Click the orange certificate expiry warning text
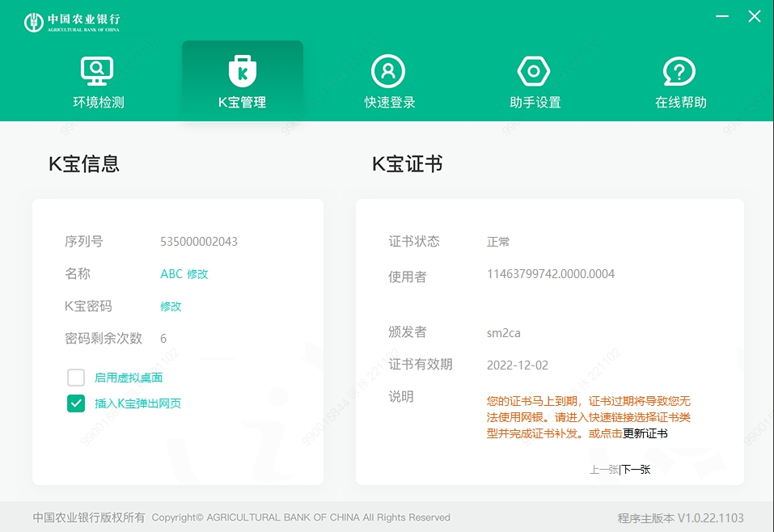Image resolution: width=774 pixels, height=532 pixels. (589, 417)
